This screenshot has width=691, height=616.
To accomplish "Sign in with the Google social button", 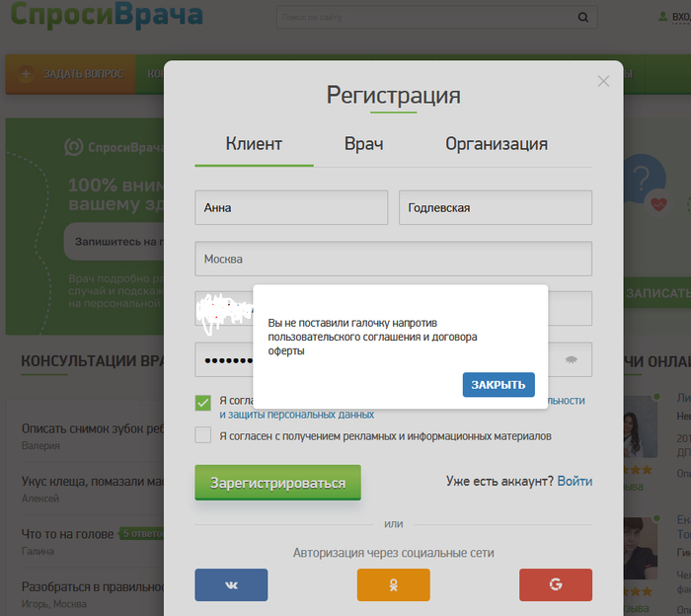I will click(x=556, y=584).
